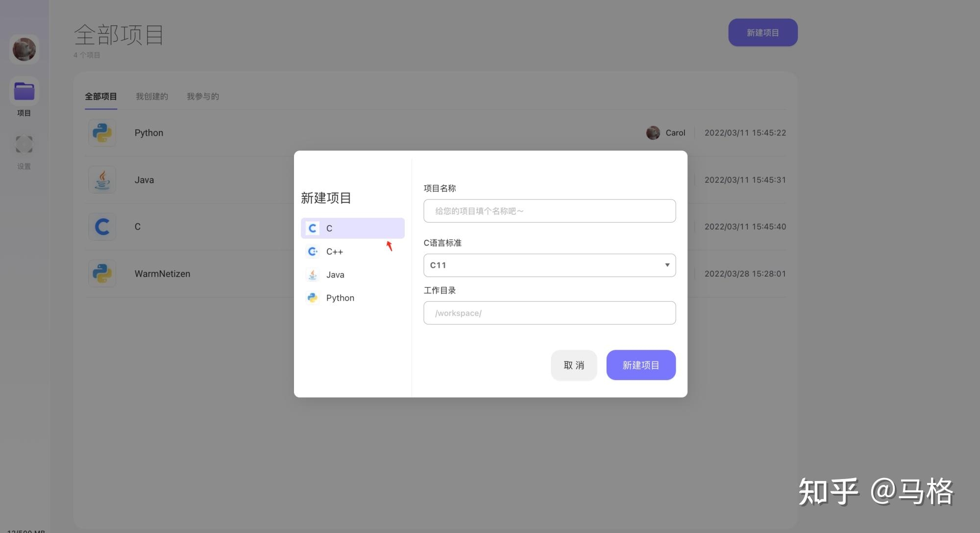
Task: Click the user avatar in the sidebar
Action: click(x=24, y=49)
